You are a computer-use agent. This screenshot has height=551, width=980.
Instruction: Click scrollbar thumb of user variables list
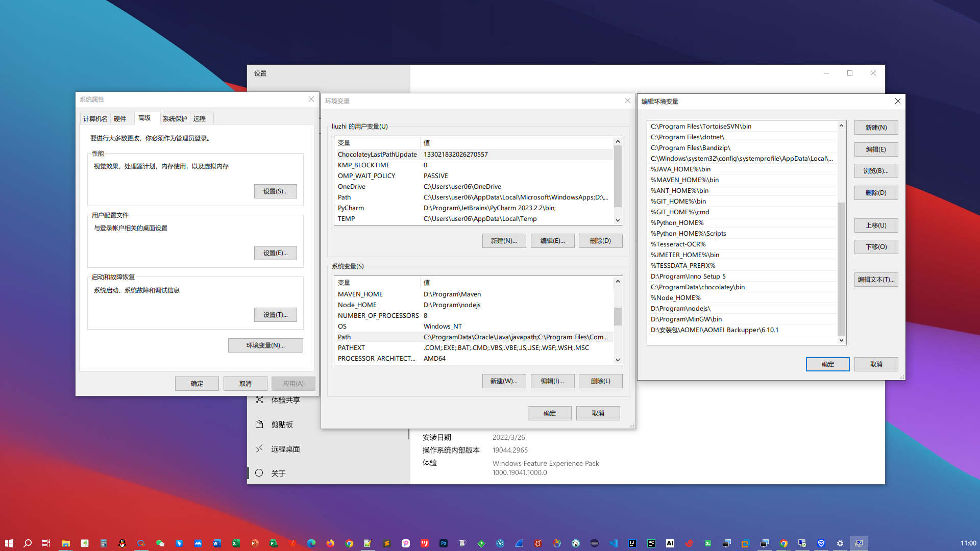tap(618, 177)
